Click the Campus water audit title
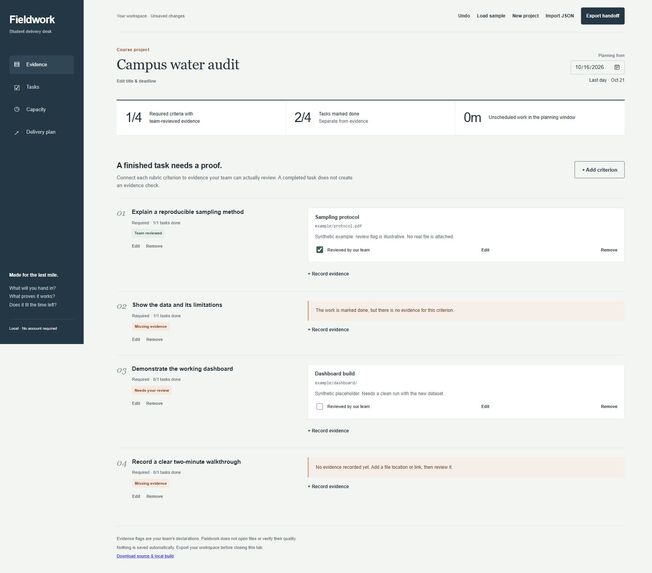Viewport: 652px width, 573px height. pos(178,64)
